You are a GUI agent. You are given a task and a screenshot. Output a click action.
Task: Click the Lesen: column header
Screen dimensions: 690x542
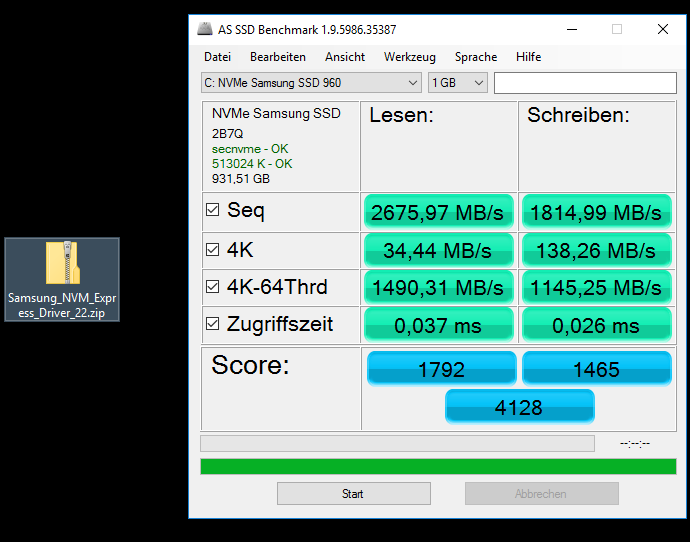coord(401,115)
